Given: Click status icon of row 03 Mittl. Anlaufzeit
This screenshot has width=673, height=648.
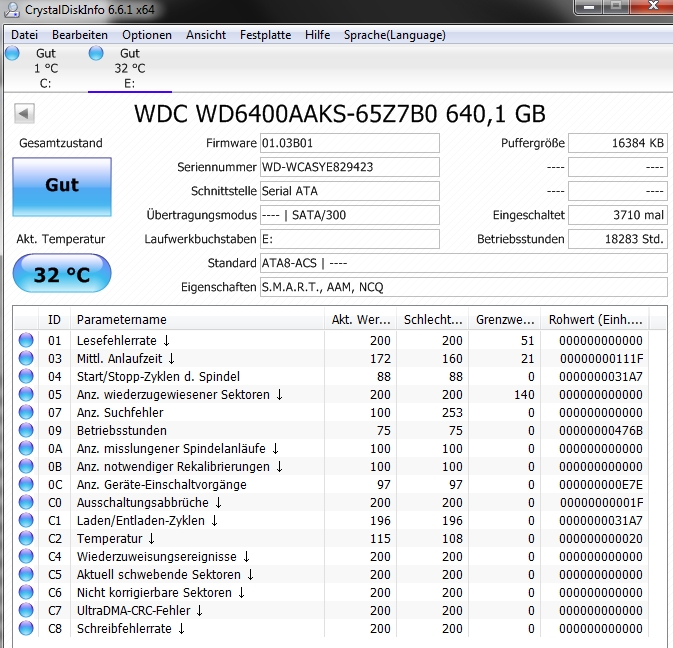Looking at the screenshot, I should pos(26,358).
